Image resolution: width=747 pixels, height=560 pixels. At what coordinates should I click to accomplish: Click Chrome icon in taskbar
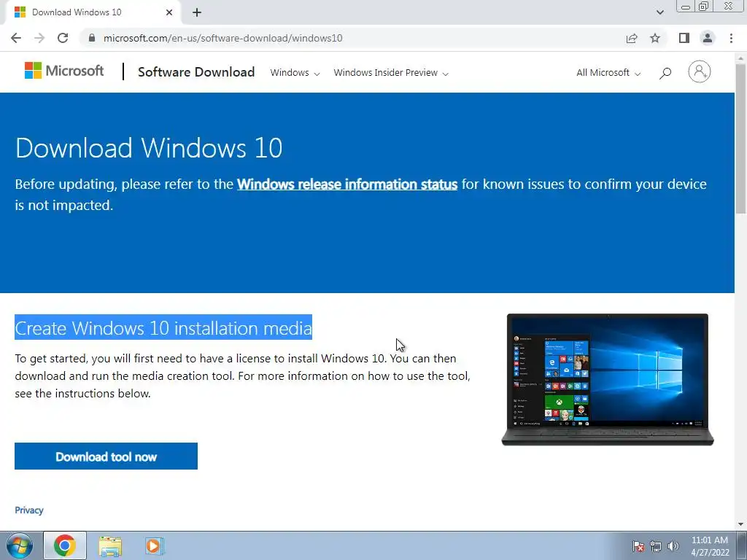coord(65,545)
